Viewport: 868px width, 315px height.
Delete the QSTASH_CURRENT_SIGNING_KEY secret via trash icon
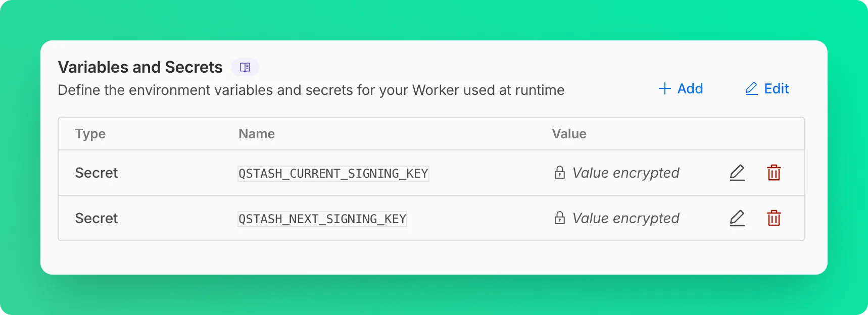point(774,173)
